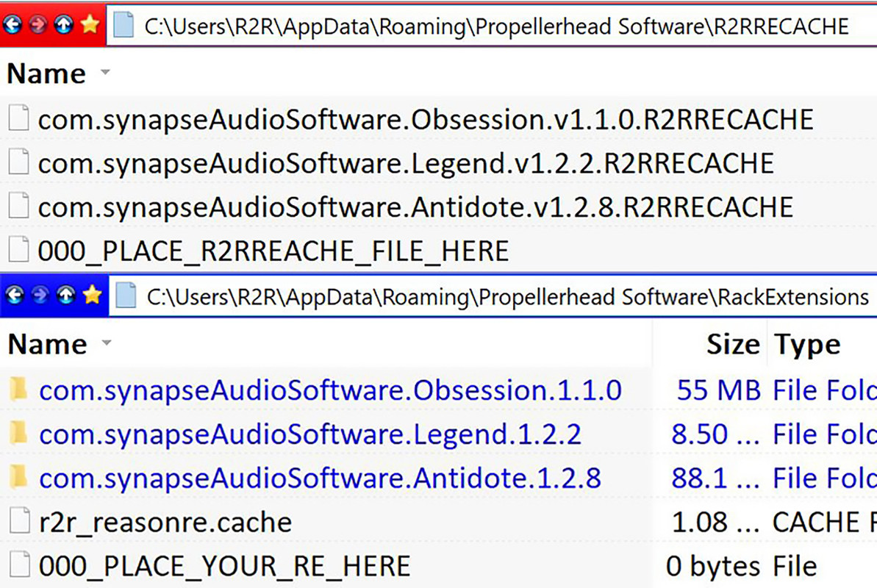
Task: Click the 88.1 ... size cell
Action: [x=715, y=478]
